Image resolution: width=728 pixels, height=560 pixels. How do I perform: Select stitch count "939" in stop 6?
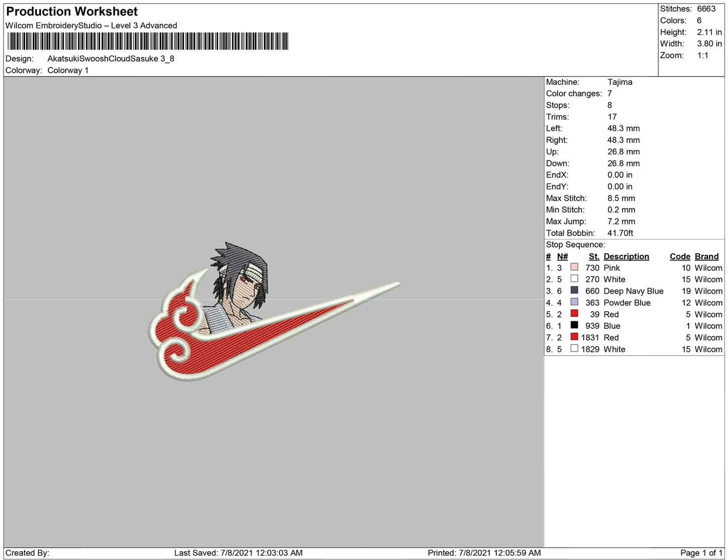pyautogui.click(x=592, y=326)
